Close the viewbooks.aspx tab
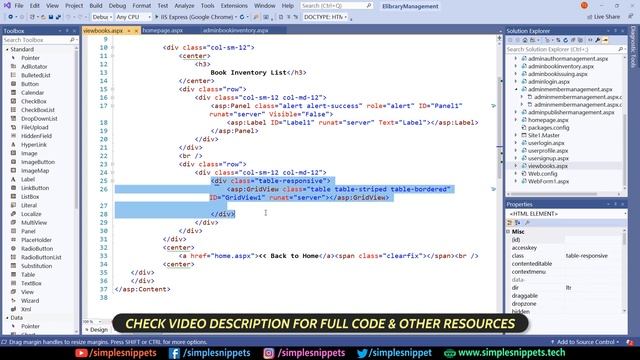The width and height of the screenshot is (640, 360). click(x=136, y=31)
